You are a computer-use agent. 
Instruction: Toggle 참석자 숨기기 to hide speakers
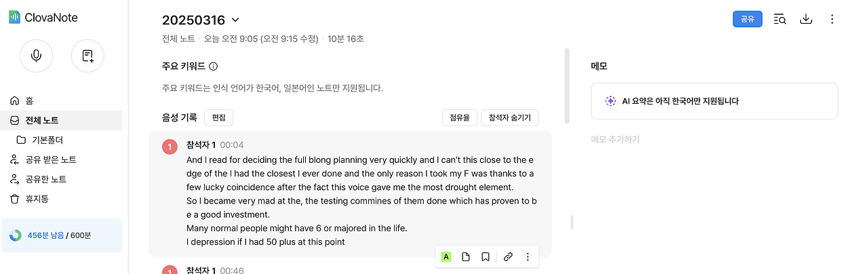click(x=510, y=117)
